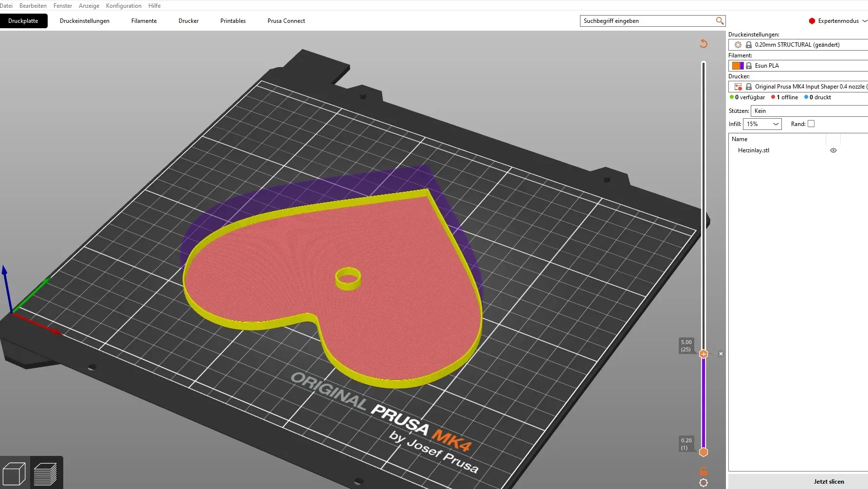Click the Name column header
This screenshot has width=868, height=489.
pyautogui.click(x=740, y=139)
